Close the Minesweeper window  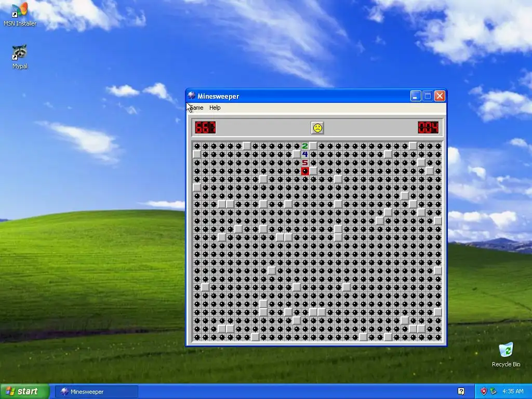point(440,96)
